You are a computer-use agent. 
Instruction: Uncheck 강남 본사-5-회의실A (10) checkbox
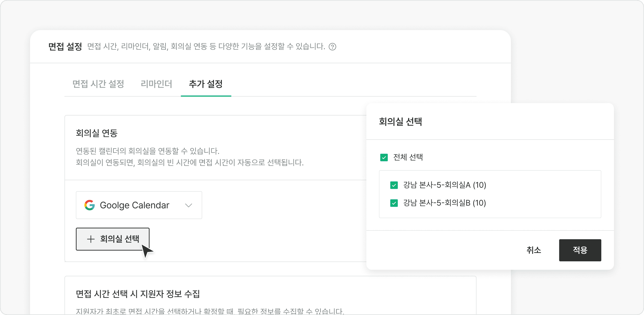coord(394,185)
